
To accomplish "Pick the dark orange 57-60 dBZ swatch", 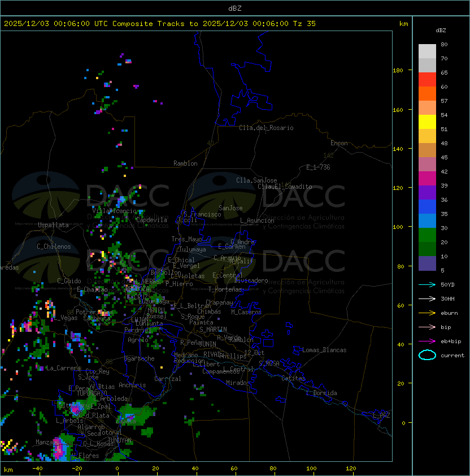I will point(427,93).
